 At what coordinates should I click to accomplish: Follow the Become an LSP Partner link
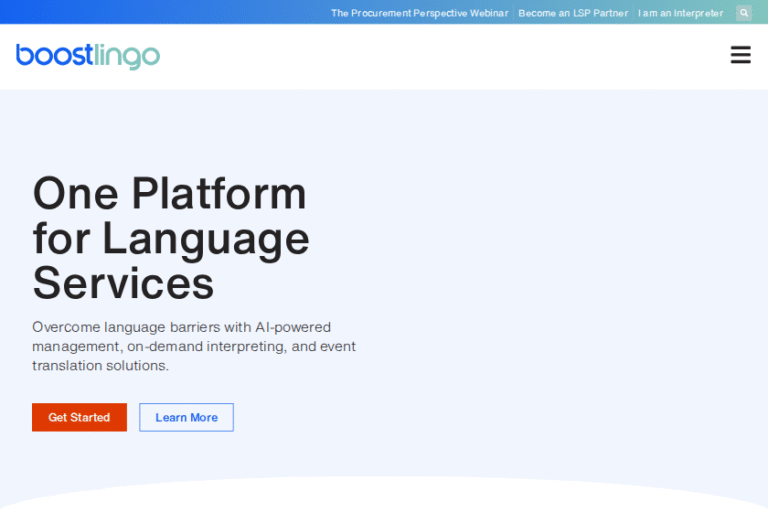(x=573, y=13)
